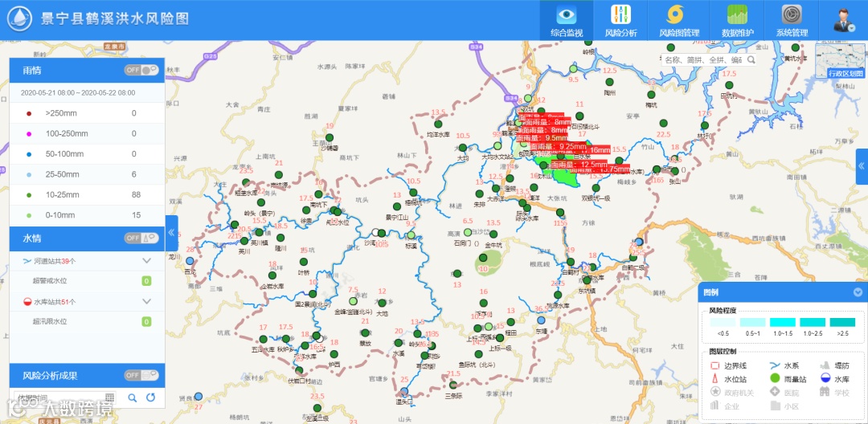Click the 景宁江山 station marker
This screenshot has width=868, height=424.
(x=397, y=206)
